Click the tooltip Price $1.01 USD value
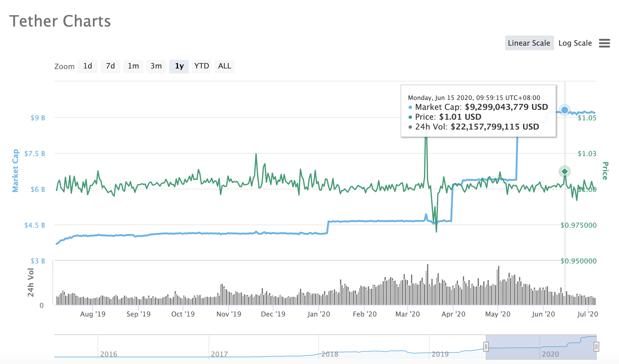 (460, 117)
